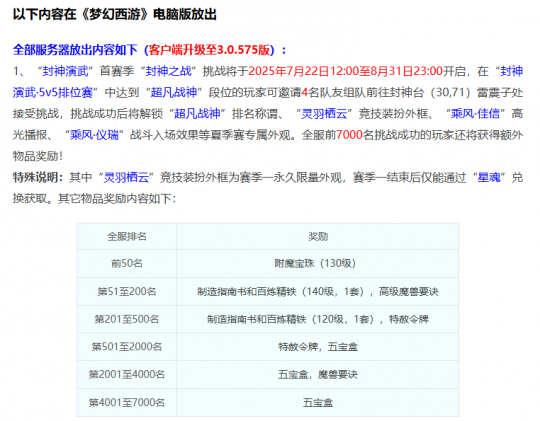
Task: Select the 附魔宝珠（130级）reward cell
Action: pos(318,264)
